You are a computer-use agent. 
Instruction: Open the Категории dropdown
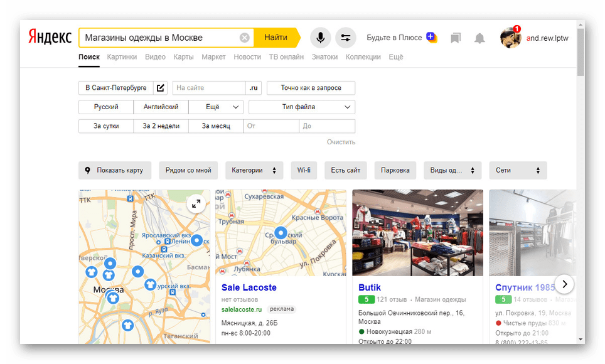pyautogui.click(x=254, y=170)
